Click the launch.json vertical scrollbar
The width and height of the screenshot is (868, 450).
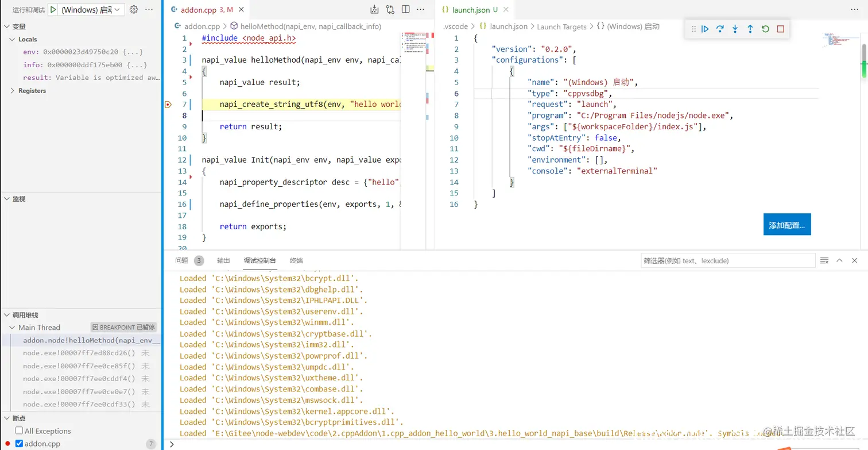[x=863, y=60]
